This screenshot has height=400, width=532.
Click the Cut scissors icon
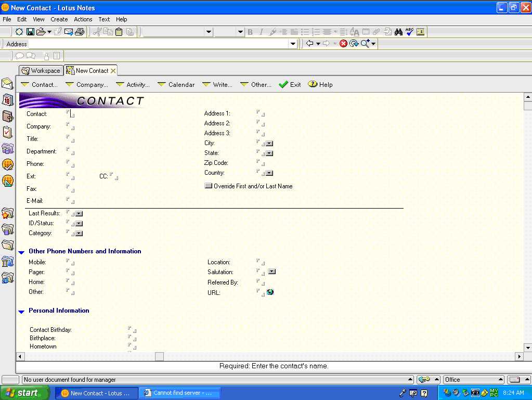coord(97,32)
